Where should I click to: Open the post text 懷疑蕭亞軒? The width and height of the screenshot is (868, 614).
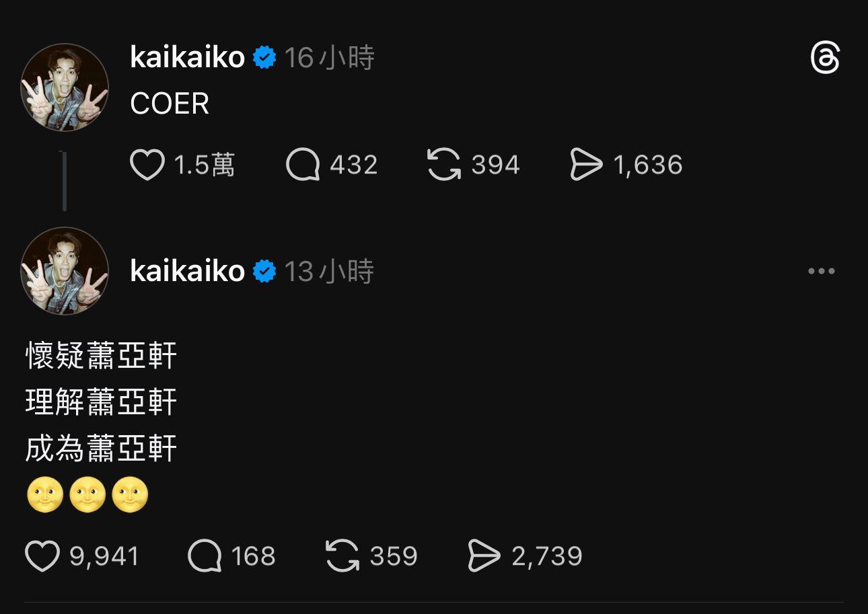pos(101,356)
